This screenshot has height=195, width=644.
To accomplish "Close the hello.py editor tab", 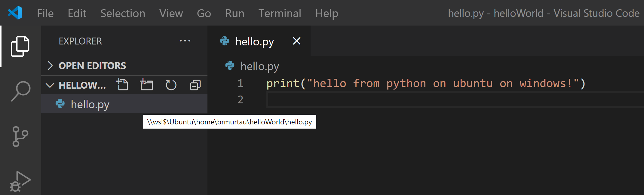I will pyautogui.click(x=297, y=41).
